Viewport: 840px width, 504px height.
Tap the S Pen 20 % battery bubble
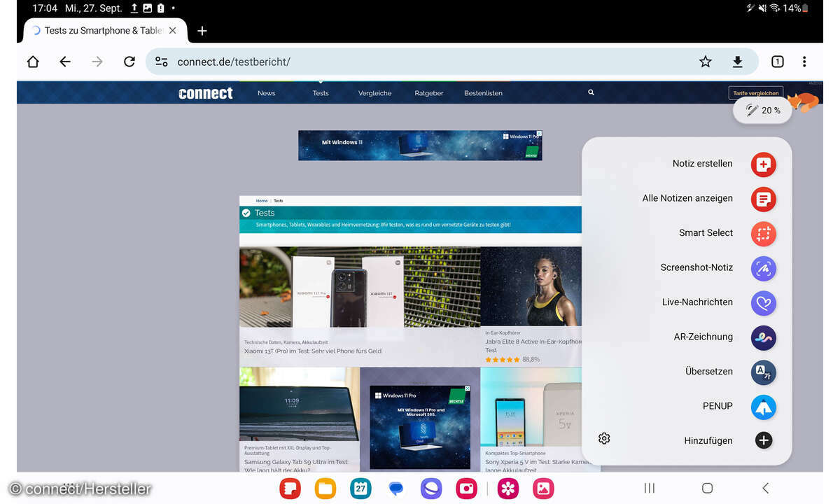pos(762,111)
